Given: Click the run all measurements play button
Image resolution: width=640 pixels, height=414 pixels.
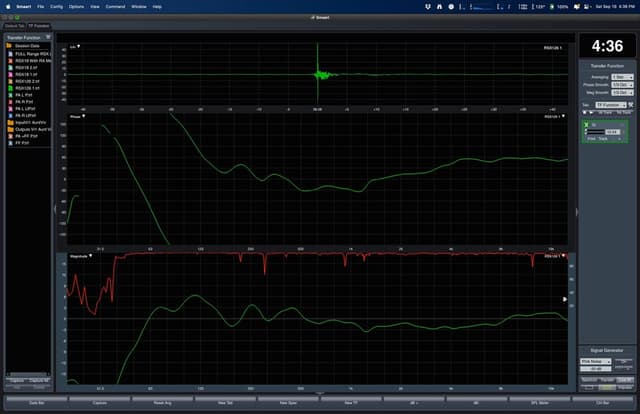Looking at the screenshot, I should 591,112.
